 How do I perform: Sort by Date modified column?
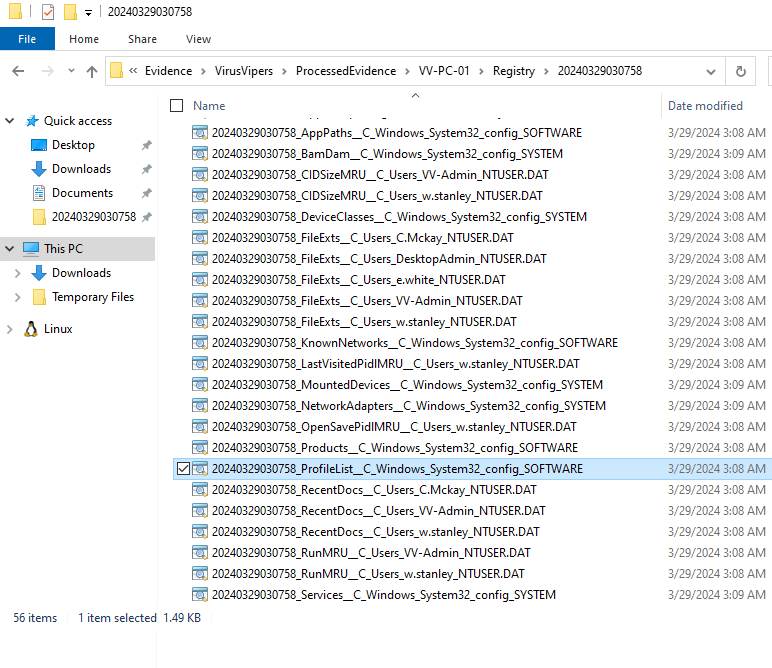(705, 106)
